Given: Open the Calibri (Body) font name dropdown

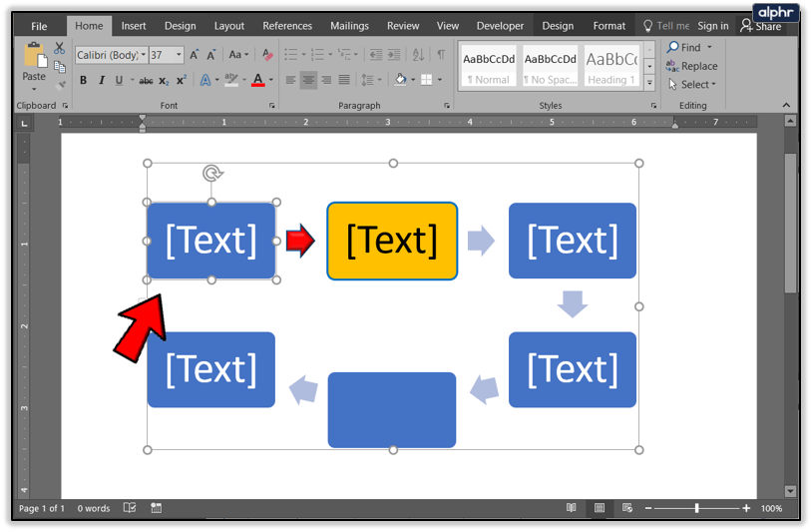Looking at the screenshot, I should click(144, 55).
